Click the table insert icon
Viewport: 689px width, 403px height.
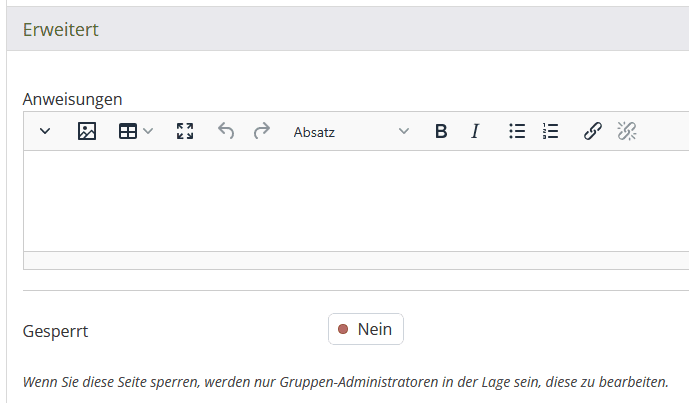tap(128, 131)
